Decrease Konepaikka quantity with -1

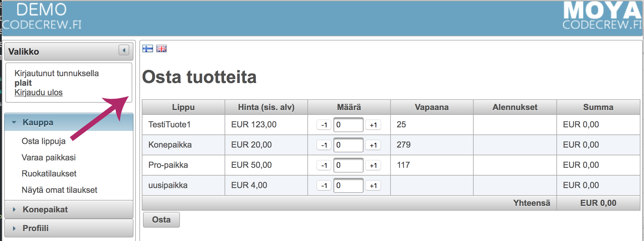(324, 145)
